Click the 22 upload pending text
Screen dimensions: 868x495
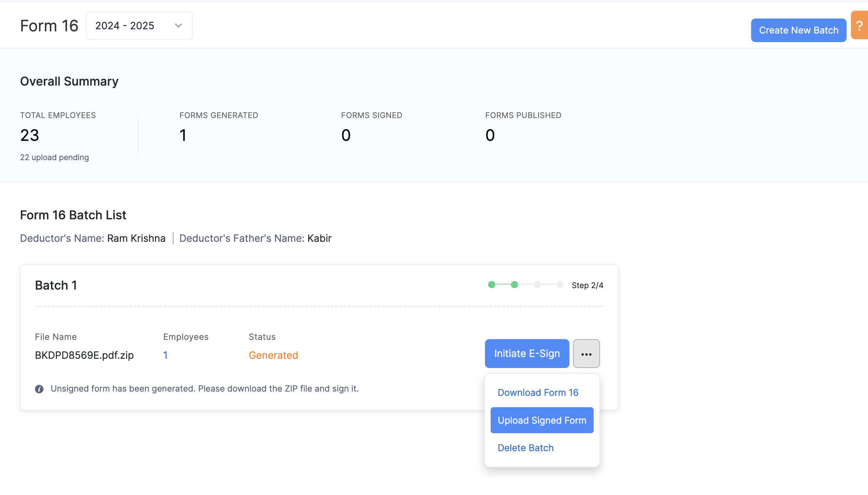[55, 157]
